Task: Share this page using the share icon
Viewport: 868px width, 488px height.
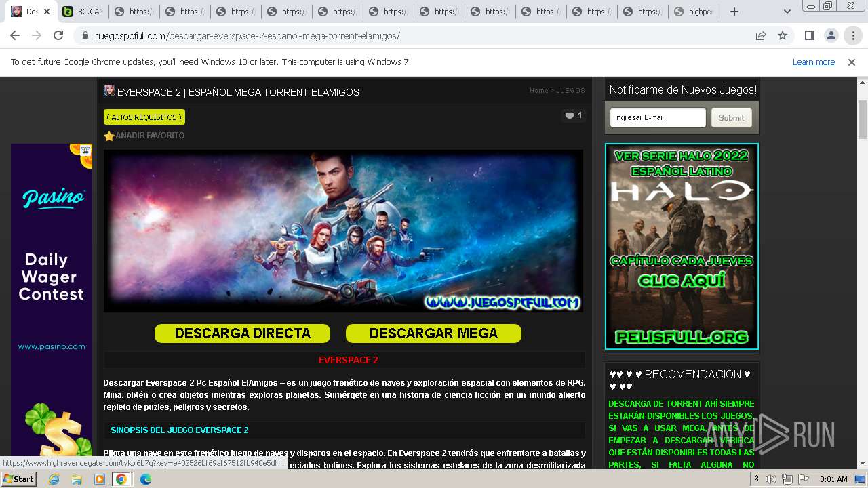Action: click(761, 35)
